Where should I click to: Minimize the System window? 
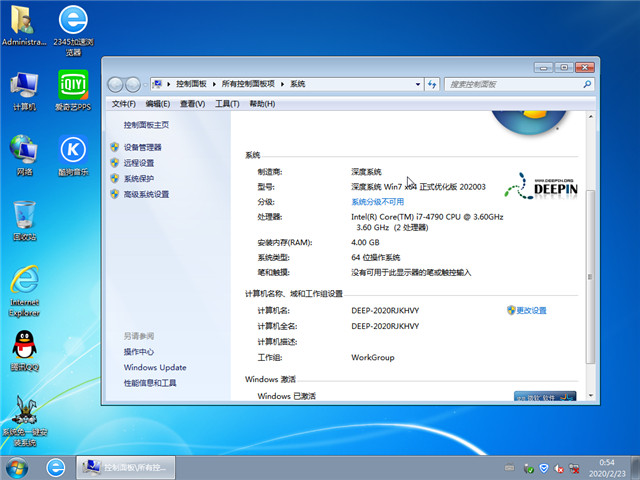coord(543,67)
